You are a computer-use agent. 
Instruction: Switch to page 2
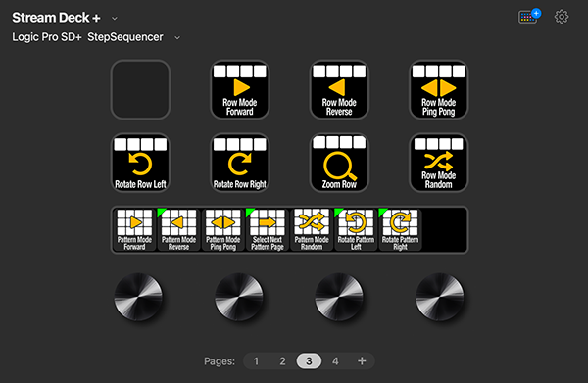click(282, 361)
